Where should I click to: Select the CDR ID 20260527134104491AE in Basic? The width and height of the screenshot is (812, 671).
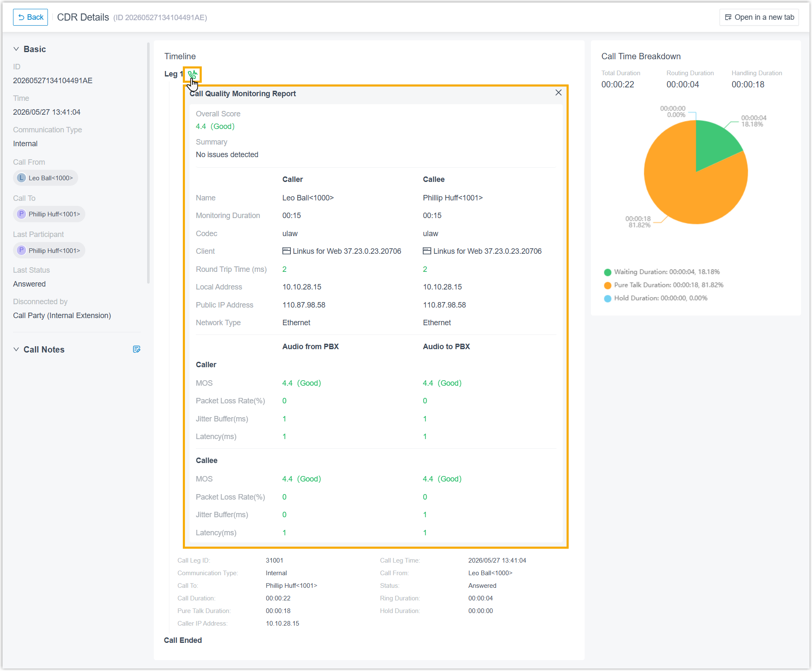(53, 80)
